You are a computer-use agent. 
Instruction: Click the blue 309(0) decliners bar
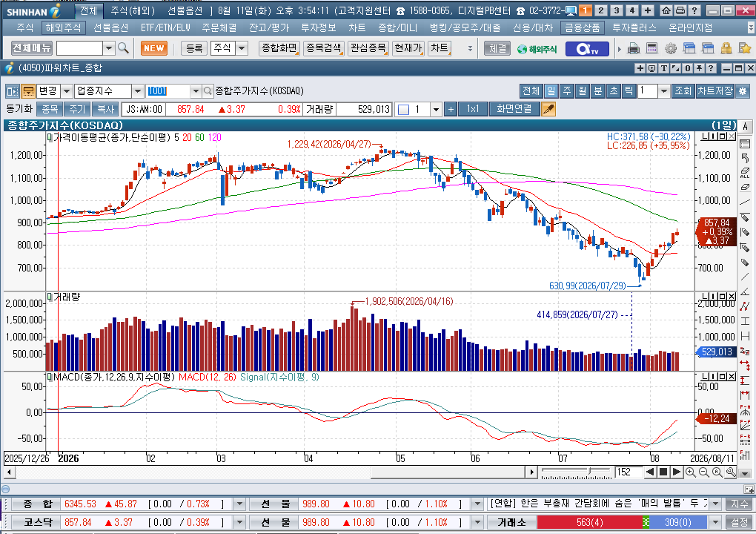click(678, 522)
